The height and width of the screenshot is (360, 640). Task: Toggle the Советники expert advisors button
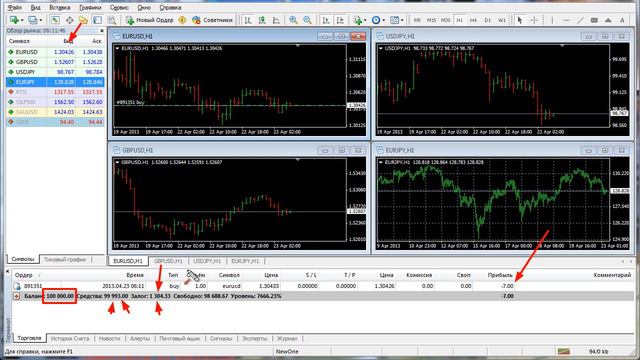(x=212, y=20)
